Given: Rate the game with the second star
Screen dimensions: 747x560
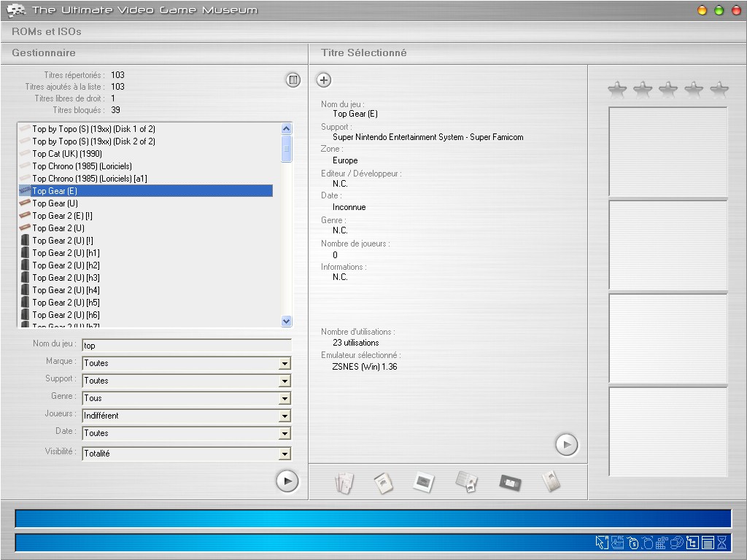Looking at the screenshot, I should coord(643,89).
